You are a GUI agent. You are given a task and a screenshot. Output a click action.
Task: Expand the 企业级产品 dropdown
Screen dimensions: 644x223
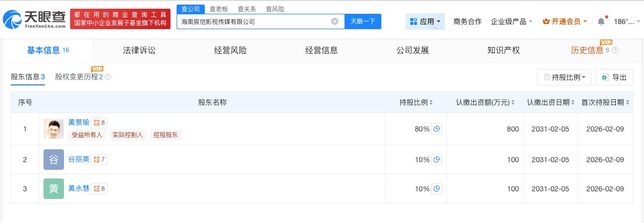(x=511, y=21)
